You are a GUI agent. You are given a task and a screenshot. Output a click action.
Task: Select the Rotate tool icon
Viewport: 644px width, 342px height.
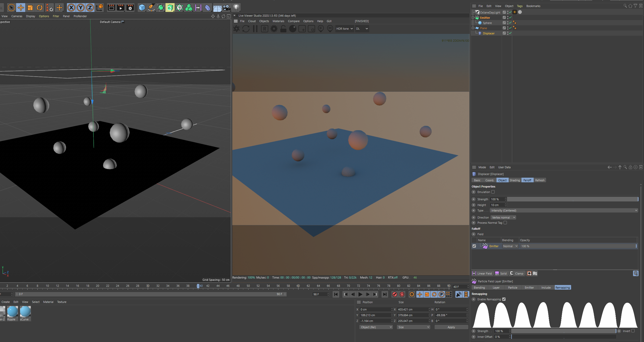(39, 8)
